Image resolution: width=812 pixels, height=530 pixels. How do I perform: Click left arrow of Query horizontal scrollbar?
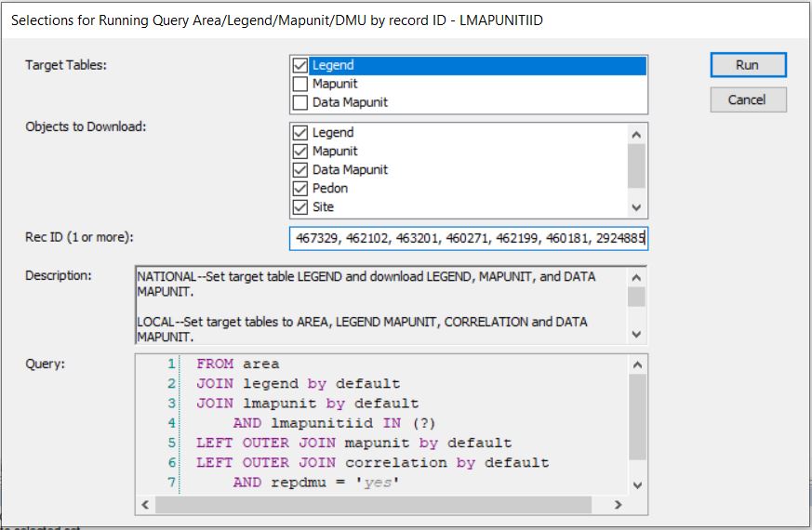145,505
